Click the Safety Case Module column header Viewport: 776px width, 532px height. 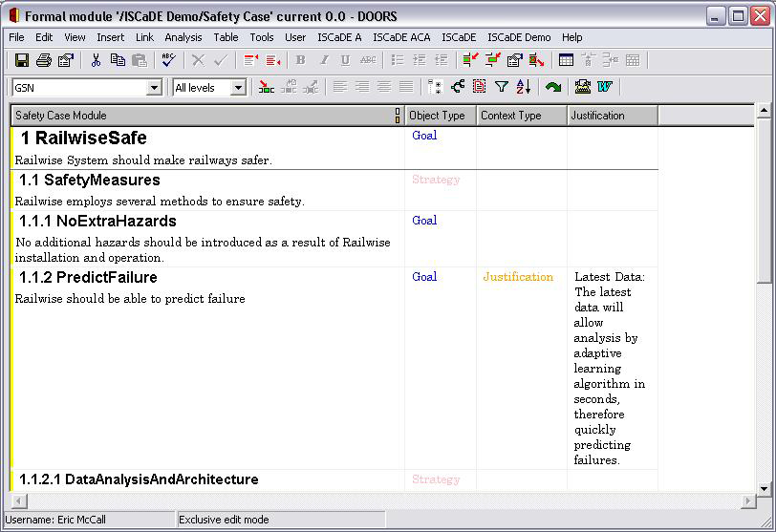[207, 116]
